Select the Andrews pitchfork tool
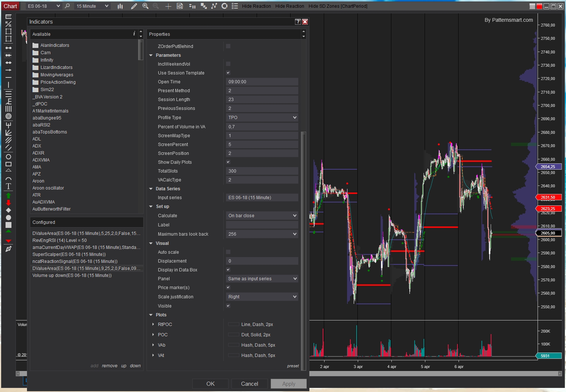Image resolution: width=566 pixels, height=392 pixels. point(8,125)
